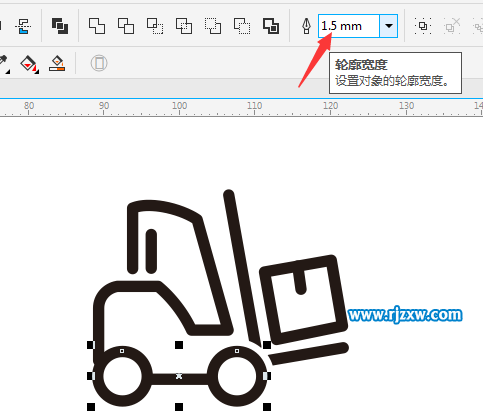Open the www.rjzxw.com watermark link
Screen dimensions: 483x415
click(405, 315)
